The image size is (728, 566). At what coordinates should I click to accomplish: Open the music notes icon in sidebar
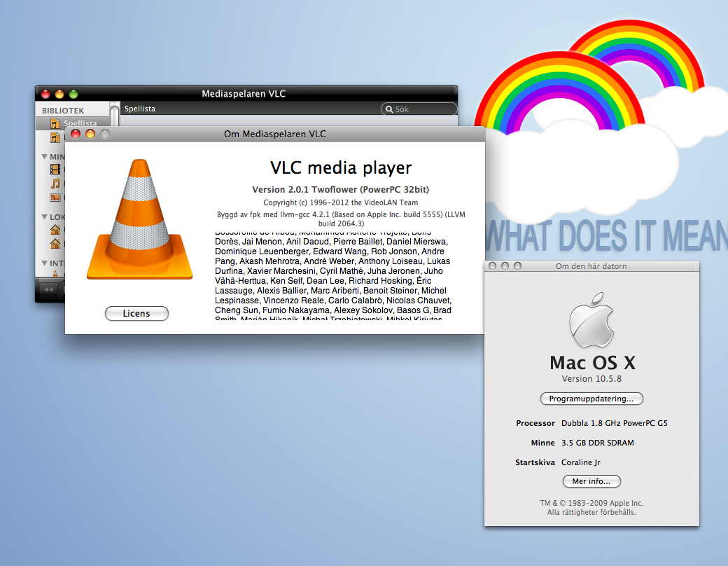tap(55, 184)
